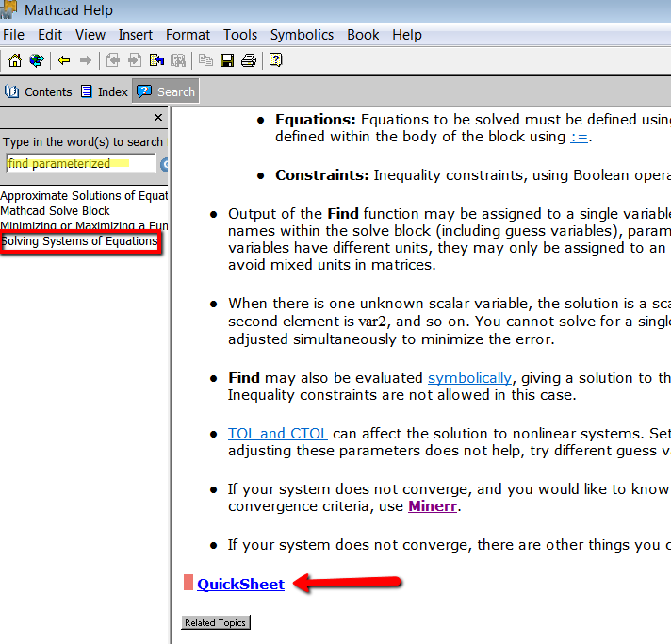This screenshot has width=671, height=644.
Task: Open 'Mathcad Solve Block' search result
Action: tap(56, 210)
